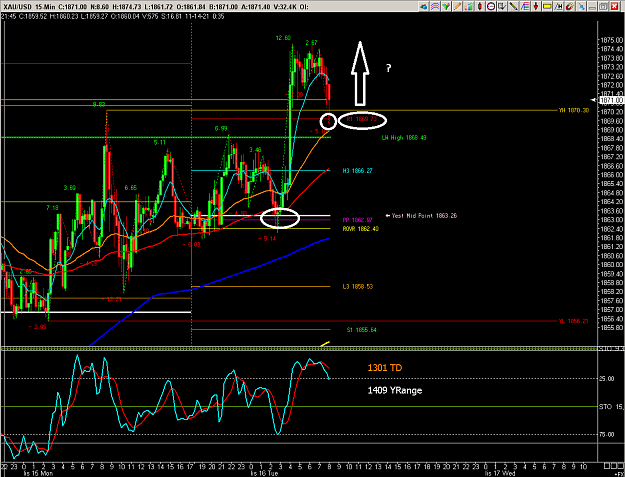Screen dimensions: 625x477
Task: Click the S1 1855.64 support label
Action: [361, 330]
